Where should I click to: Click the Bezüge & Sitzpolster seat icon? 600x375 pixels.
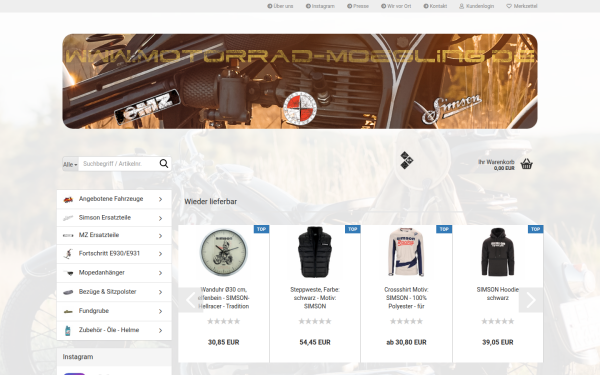68,292
